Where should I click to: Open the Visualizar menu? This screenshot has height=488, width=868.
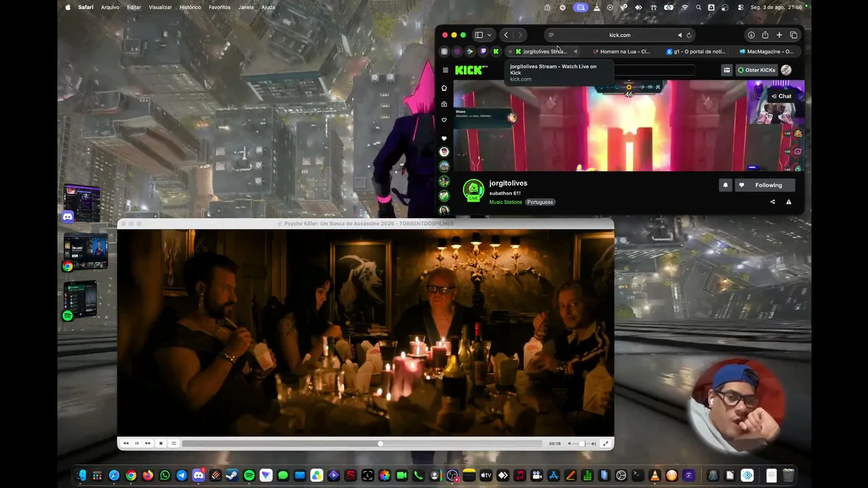point(160,7)
